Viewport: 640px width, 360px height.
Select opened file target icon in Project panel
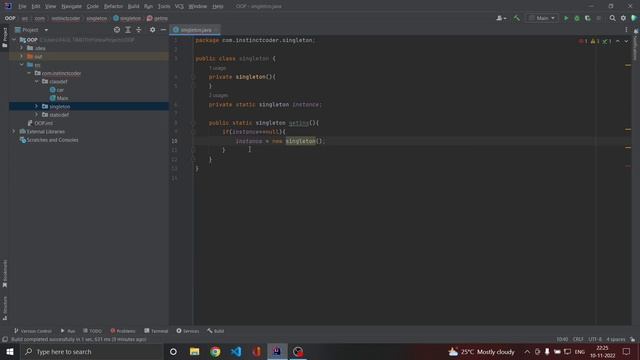click(117, 30)
